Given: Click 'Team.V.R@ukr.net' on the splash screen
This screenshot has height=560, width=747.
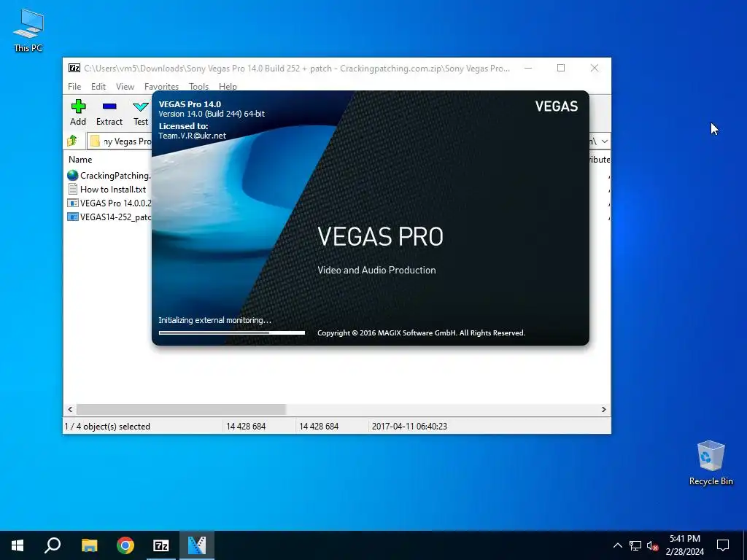Looking at the screenshot, I should (192, 136).
